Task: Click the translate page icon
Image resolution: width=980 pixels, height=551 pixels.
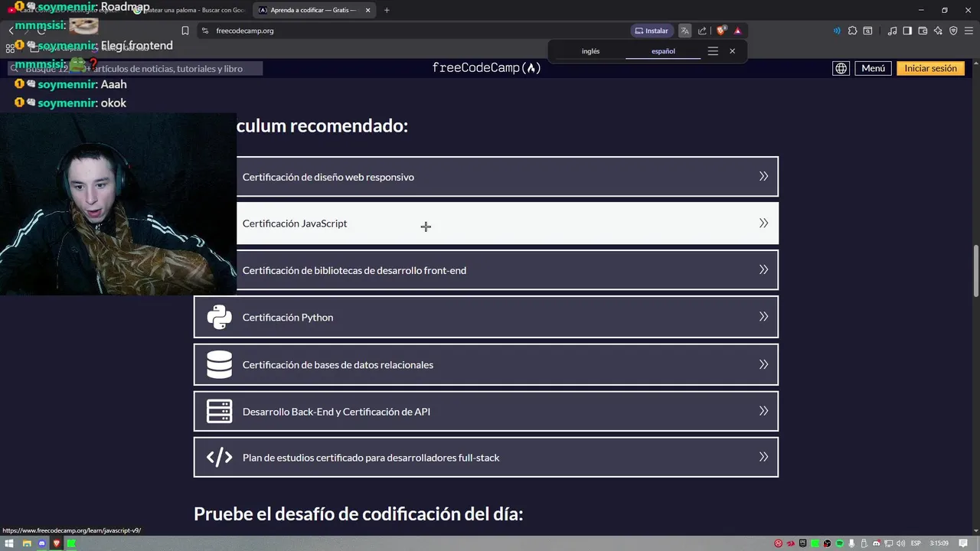Action: [x=684, y=31]
